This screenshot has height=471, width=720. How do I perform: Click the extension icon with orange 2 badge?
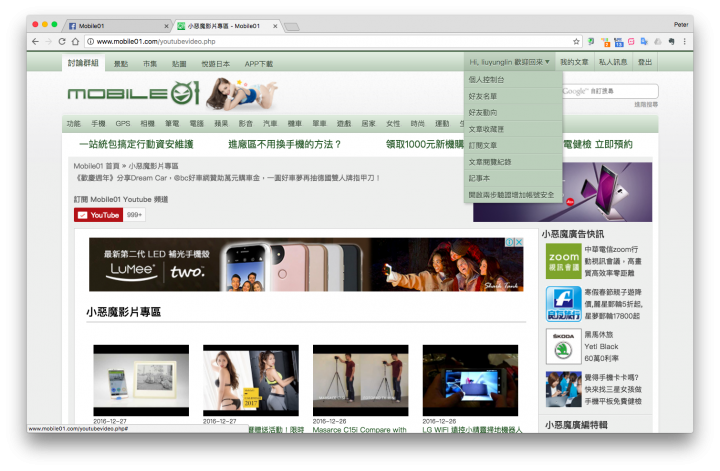coord(605,42)
